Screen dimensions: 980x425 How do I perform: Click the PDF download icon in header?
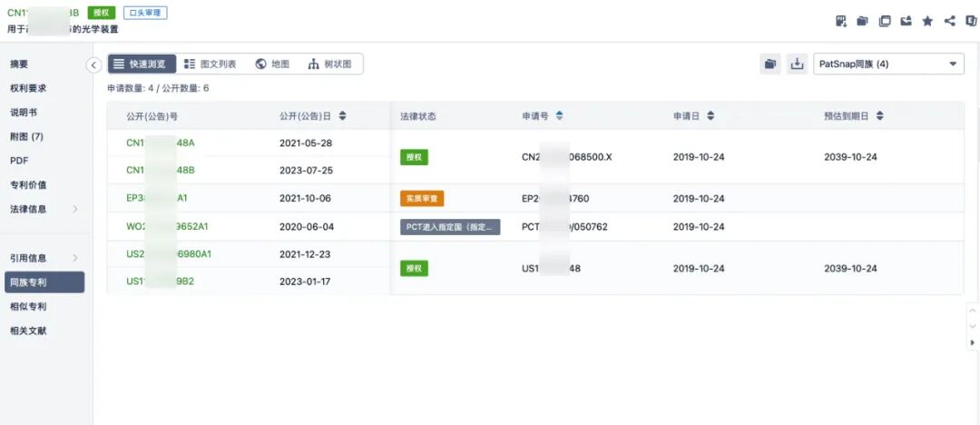(x=841, y=21)
